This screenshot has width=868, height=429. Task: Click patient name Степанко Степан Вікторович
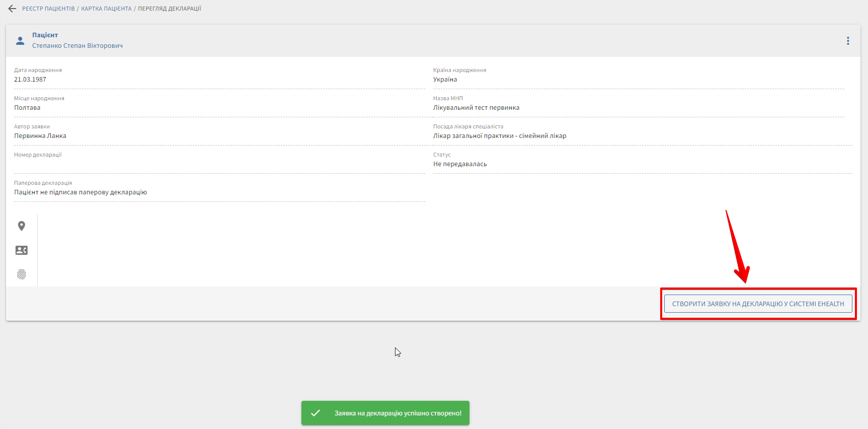tap(77, 46)
